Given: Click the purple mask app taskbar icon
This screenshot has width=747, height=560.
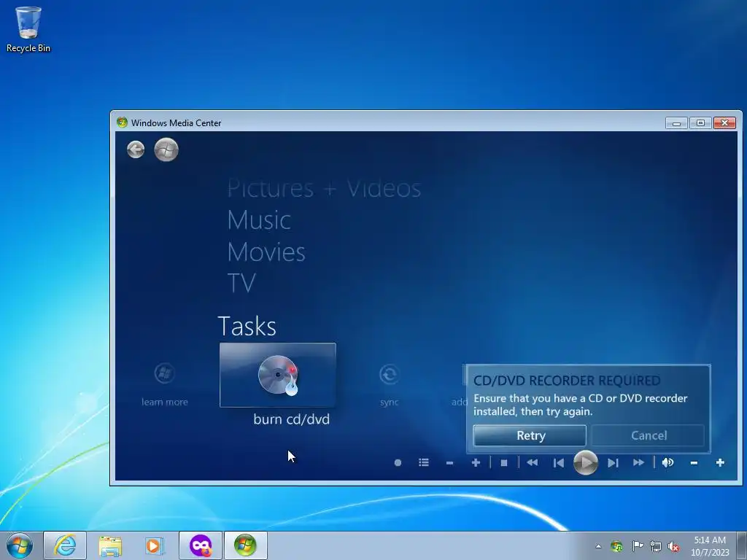Looking at the screenshot, I should point(201,545).
